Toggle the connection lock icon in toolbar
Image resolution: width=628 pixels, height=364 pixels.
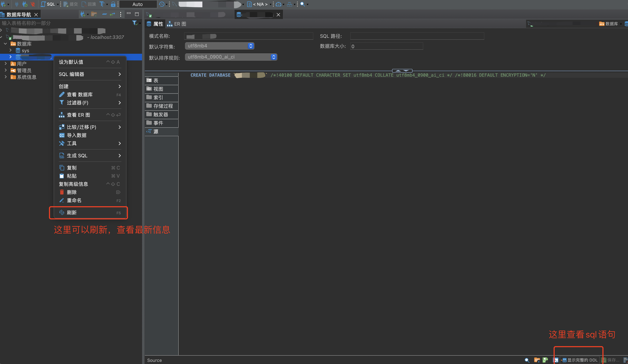point(113,4)
